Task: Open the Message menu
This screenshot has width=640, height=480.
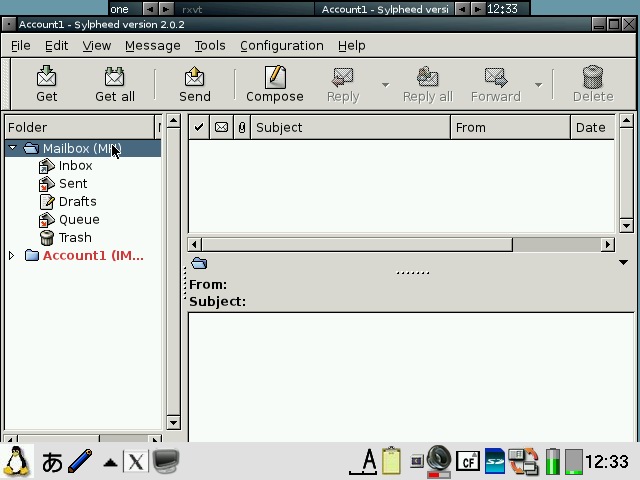Action: [152, 45]
